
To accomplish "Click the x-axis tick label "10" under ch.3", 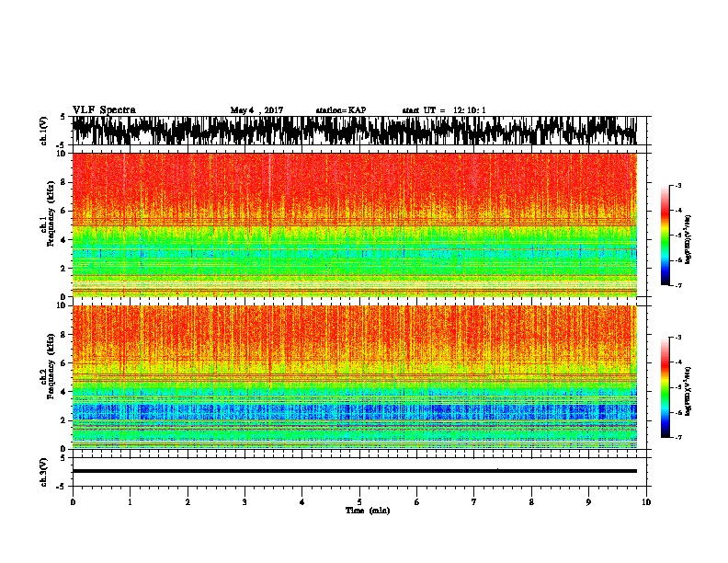I will [646, 502].
